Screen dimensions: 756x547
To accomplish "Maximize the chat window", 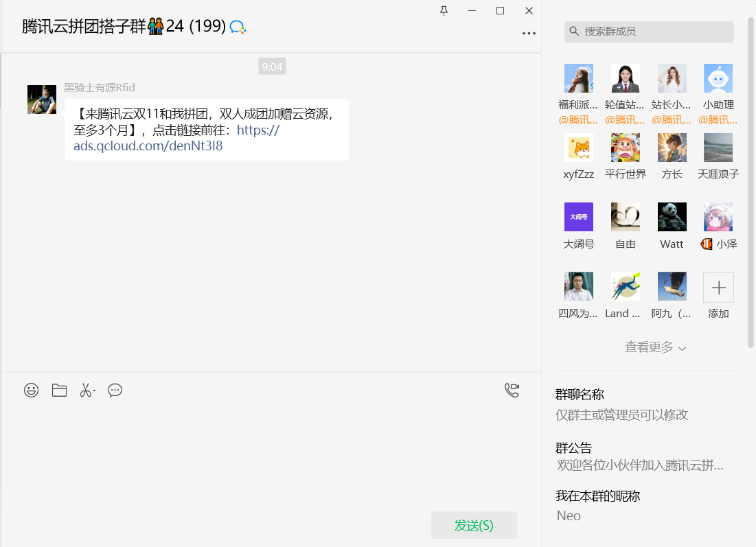I will 501,10.
